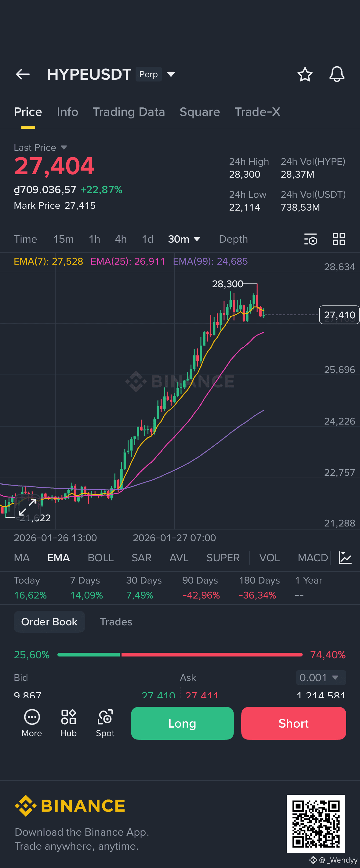The width and height of the screenshot is (360, 868).
Task: Show the Depth chart
Action: [x=233, y=239]
